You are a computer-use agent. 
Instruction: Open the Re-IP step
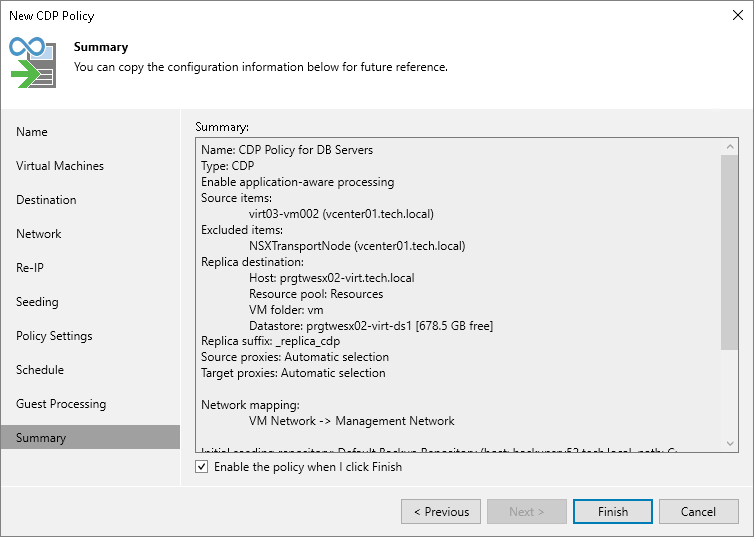pyautogui.click(x=30, y=268)
